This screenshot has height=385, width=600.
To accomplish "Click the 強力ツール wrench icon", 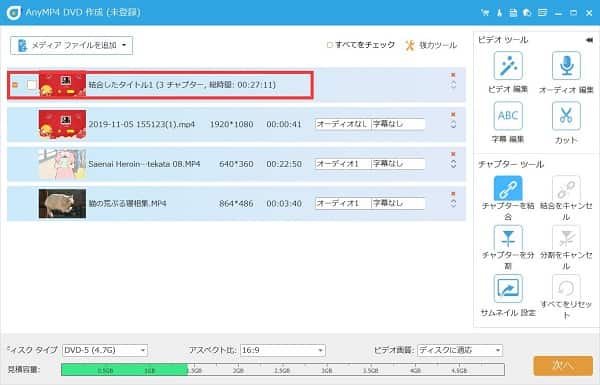I will [410, 45].
